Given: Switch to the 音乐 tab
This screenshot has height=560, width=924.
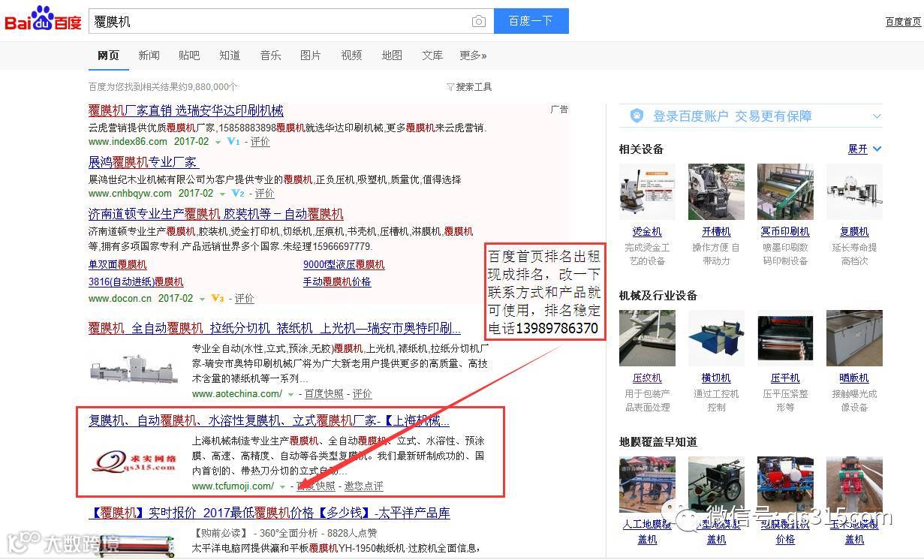Looking at the screenshot, I should point(270,56).
